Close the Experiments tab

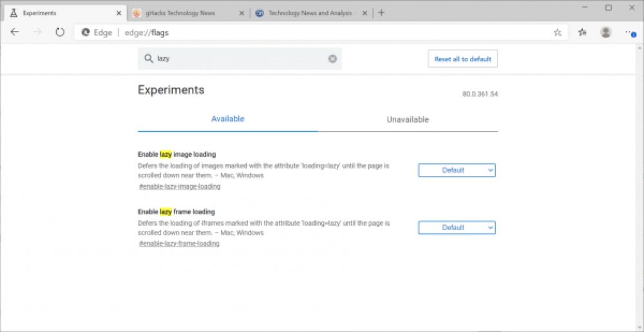(x=118, y=13)
